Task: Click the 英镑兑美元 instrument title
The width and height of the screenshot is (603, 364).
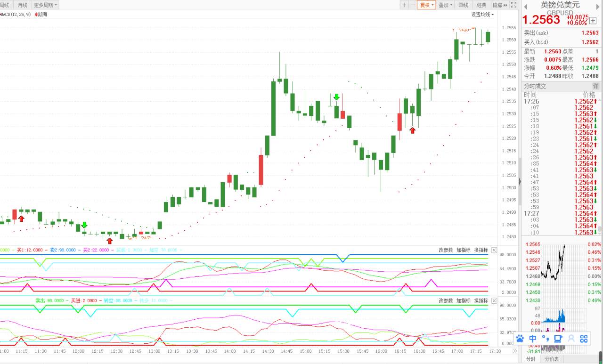Action: [x=560, y=5]
